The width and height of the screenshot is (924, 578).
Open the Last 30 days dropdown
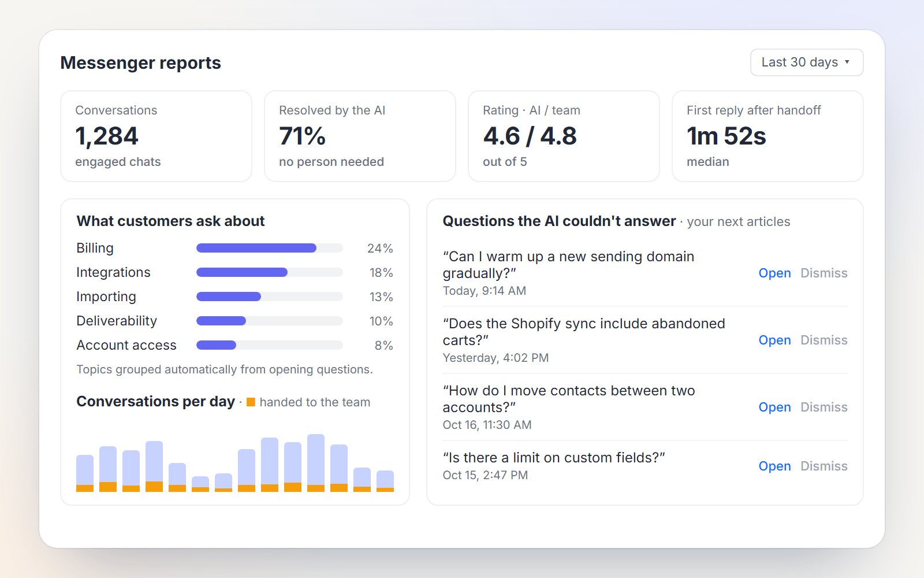(x=807, y=62)
